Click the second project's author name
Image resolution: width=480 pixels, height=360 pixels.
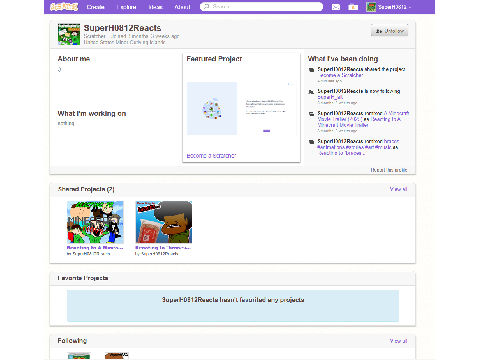pos(160,254)
